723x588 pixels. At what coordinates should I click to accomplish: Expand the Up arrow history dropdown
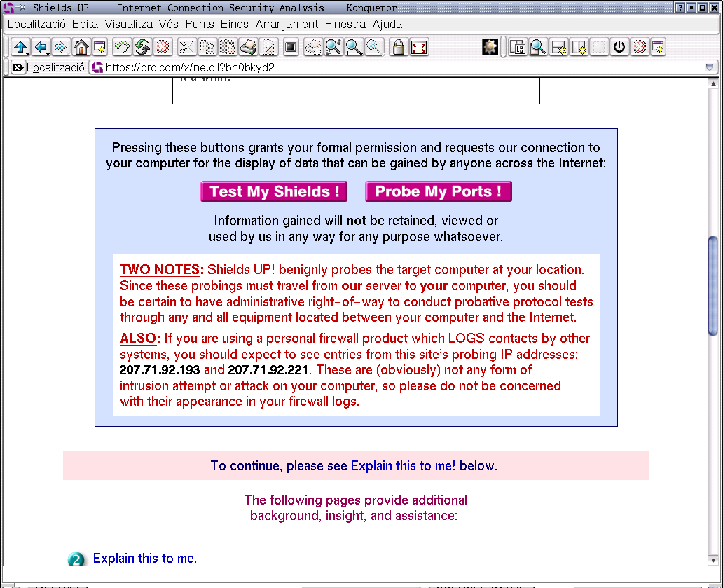pos(27,53)
